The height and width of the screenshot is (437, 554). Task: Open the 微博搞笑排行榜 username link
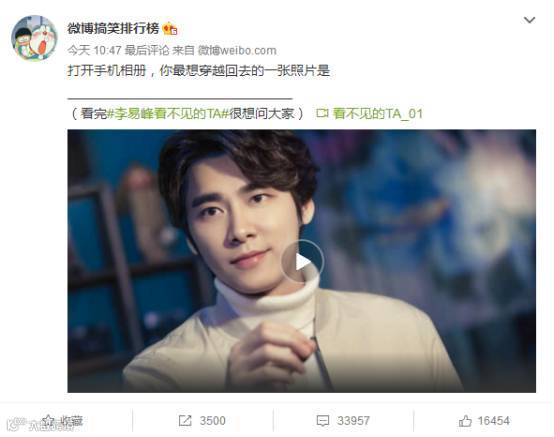[113, 28]
